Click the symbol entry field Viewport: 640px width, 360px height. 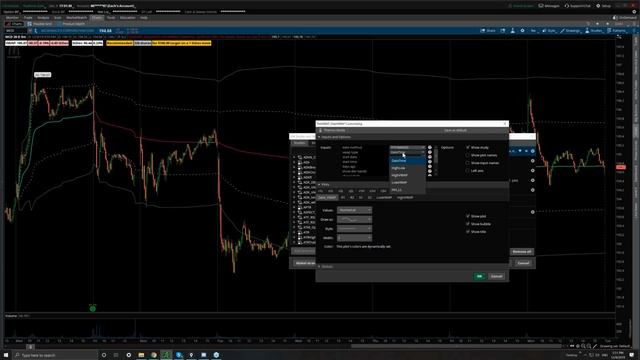tap(16, 31)
